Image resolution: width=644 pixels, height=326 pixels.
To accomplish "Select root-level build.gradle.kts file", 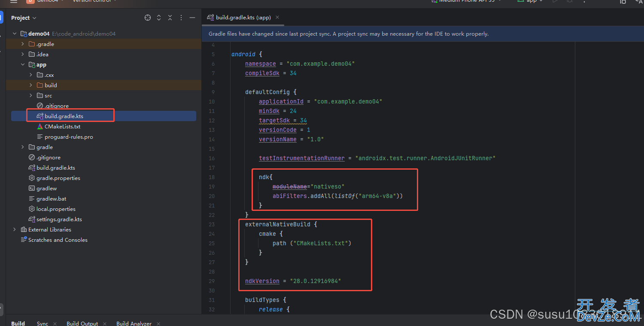I will click(x=56, y=168).
